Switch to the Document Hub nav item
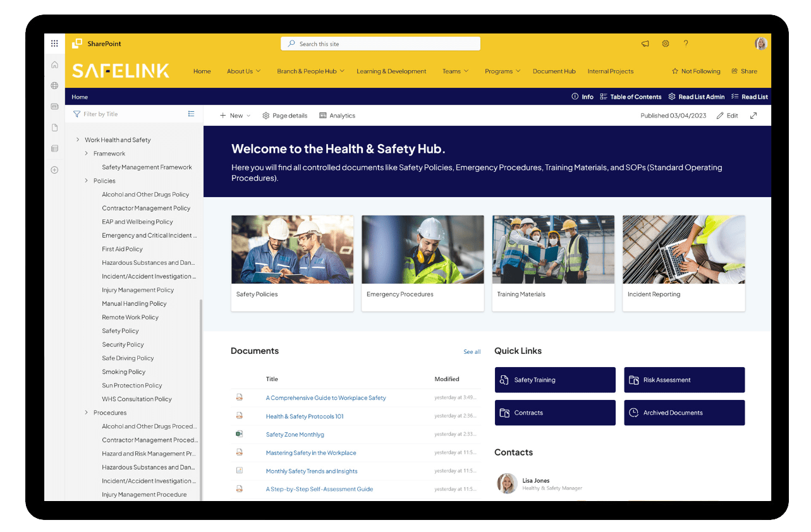The height and width of the screenshot is (532, 811). [554, 71]
